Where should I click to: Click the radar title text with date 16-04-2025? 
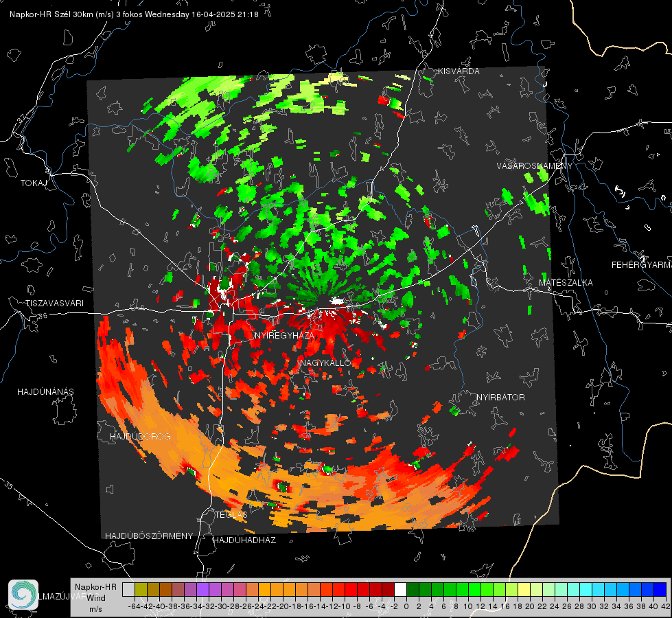(134, 14)
